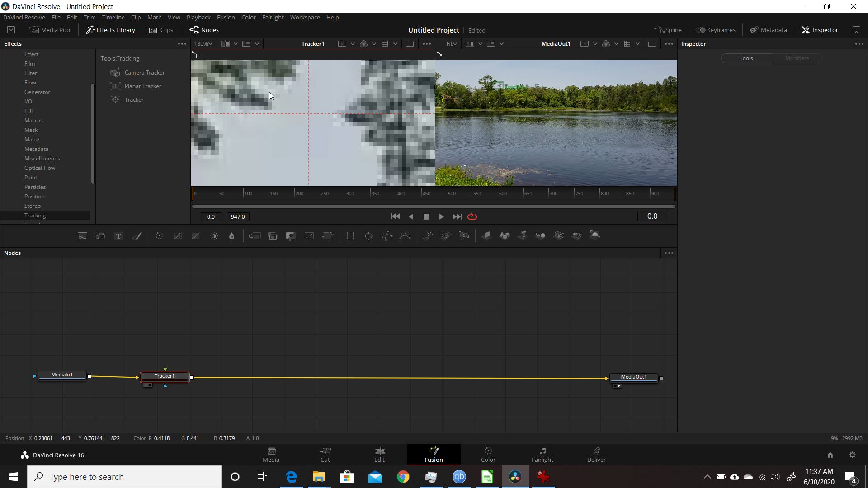Select the Planar Tracker tool
Viewport: 868px width, 488px height.
tap(136, 86)
